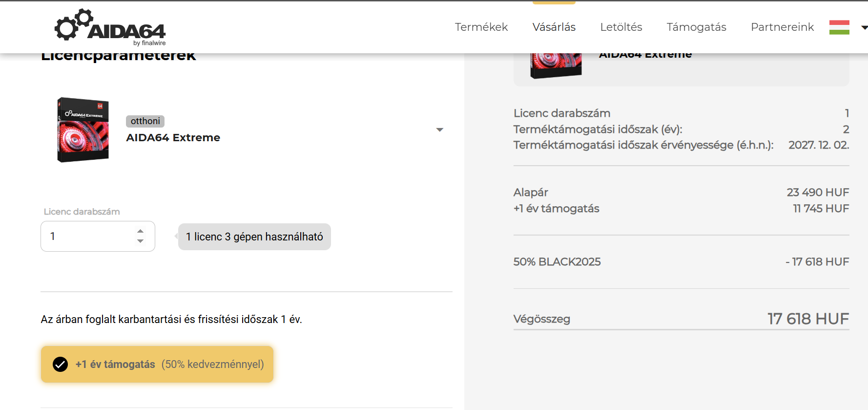Open the Vásárlás menu
The width and height of the screenshot is (868, 410).
[x=554, y=27]
